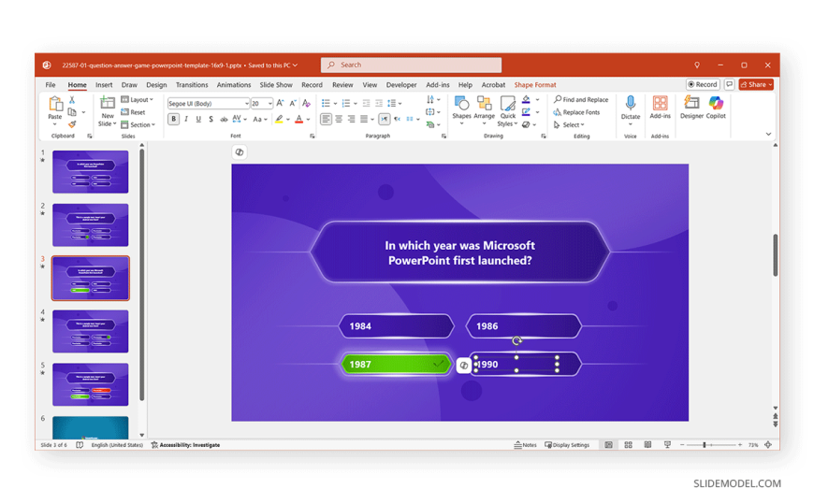Clear all formatting icon
This screenshot has width=814, height=504.
(306, 103)
